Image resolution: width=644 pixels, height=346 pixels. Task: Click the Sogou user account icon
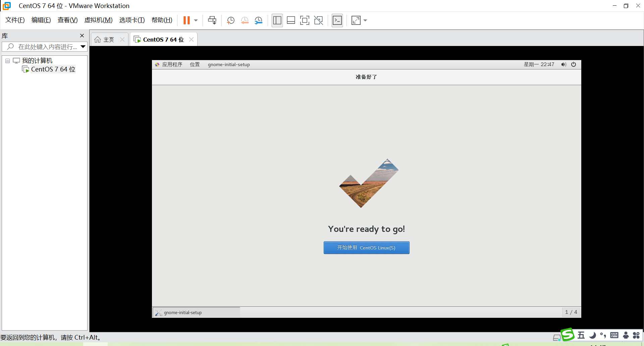coord(626,335)
